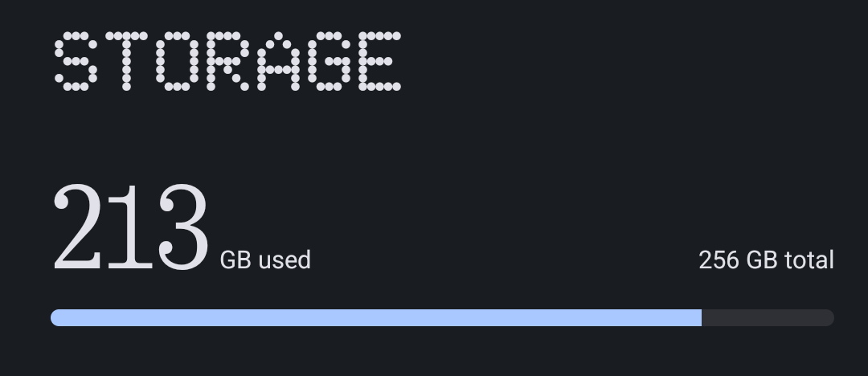
Task: Click where the blue fill ends on bar
Action: (701, 318)
